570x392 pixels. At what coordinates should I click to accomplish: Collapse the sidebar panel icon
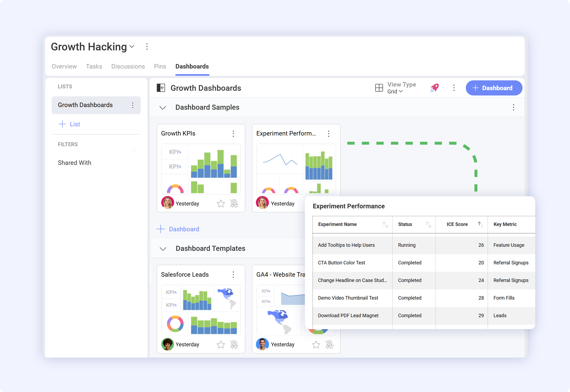161,88
